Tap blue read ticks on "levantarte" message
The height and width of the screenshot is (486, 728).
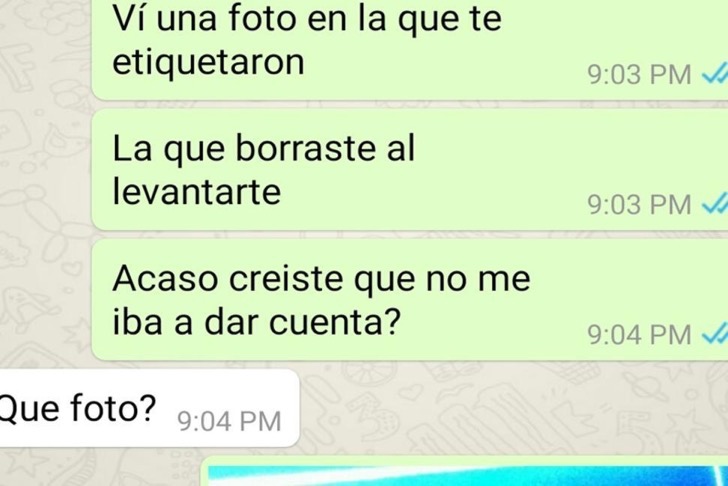[x=714, y=204]
